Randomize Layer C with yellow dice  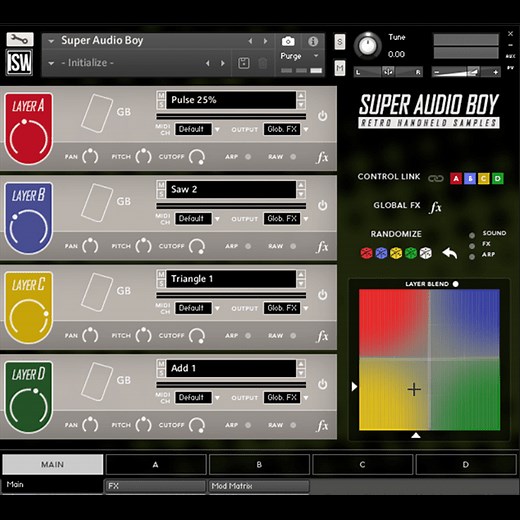396,253
